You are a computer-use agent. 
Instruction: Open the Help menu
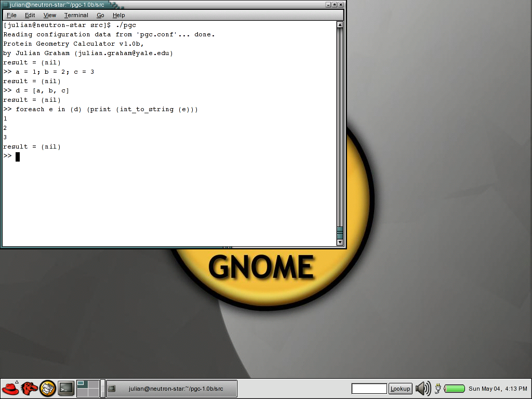click(119, 15)
